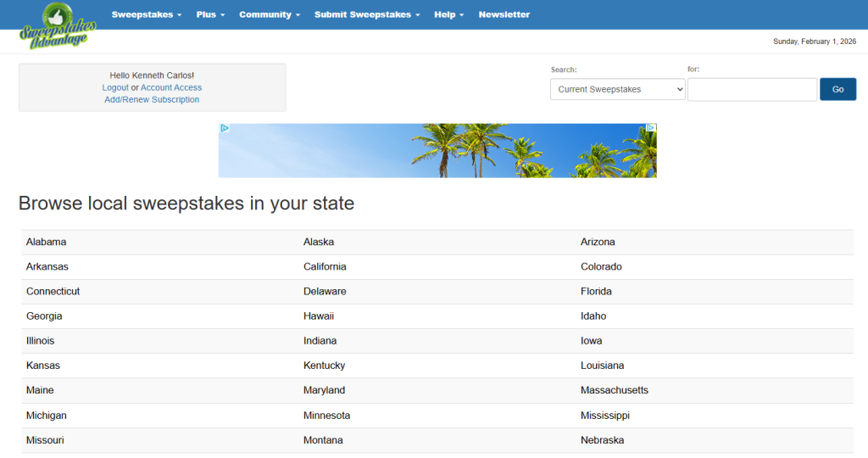
Task: Select Massachusetts from the states
Action: click(x=614, y=390)
